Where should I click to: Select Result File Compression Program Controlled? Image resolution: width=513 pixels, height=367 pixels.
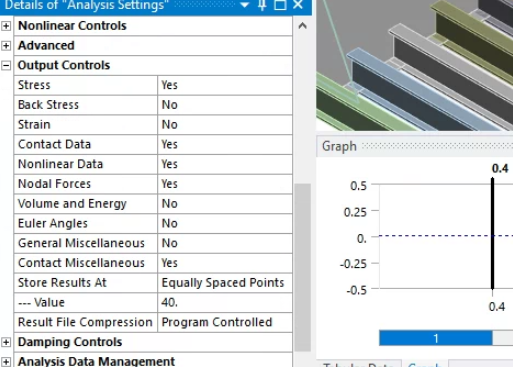pos(225,322)
